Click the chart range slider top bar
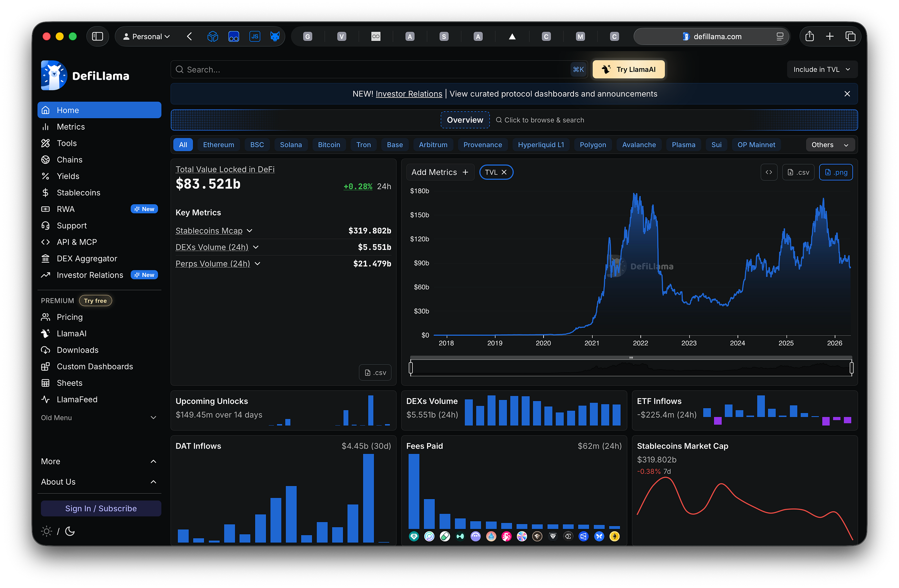Image resolution: width=899 pixels, height=588 pixels. point(631,358)
